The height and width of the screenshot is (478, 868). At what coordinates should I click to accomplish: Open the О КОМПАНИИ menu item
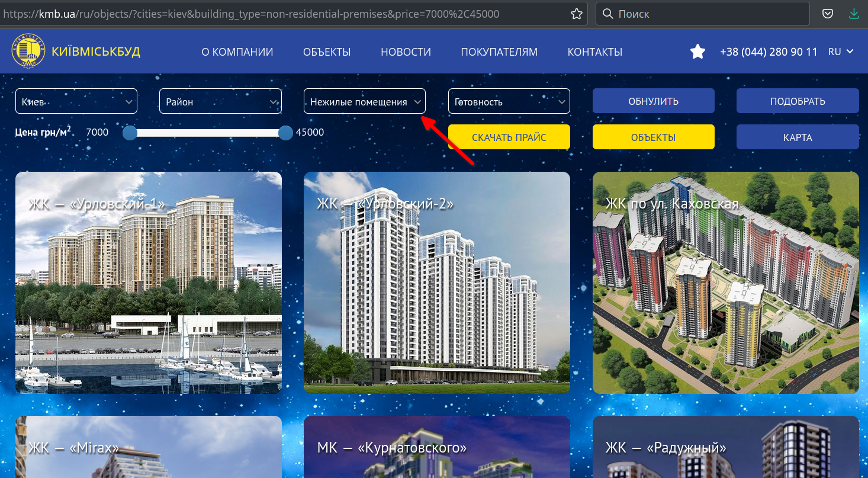click(237, 52)
